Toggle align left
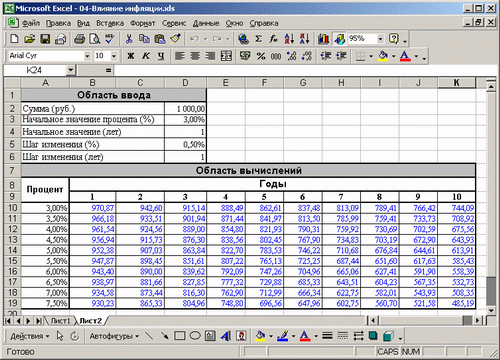 point(180,56)
